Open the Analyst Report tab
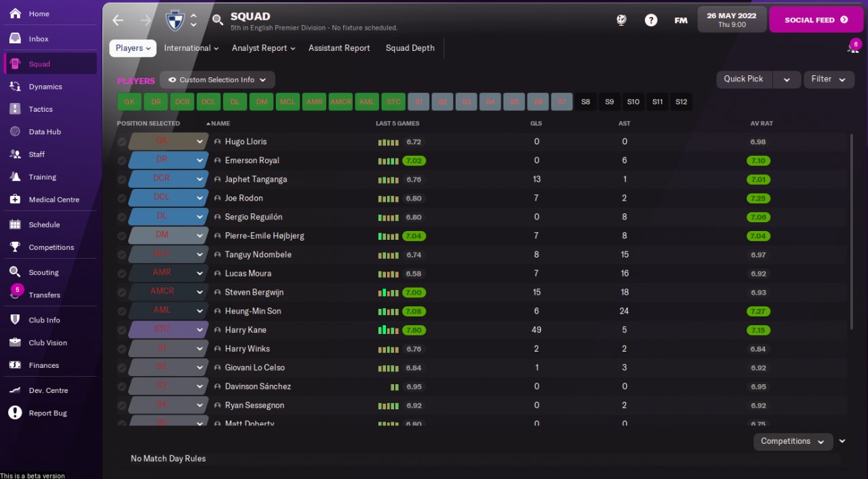The image size is (868, 479). click(x=263, y=48)
